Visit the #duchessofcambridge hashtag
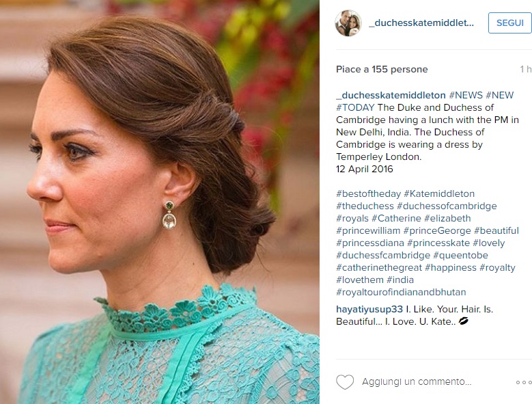The width and height of the screenshot is (532, 404). pyautogui.click(x=447, y=206)
